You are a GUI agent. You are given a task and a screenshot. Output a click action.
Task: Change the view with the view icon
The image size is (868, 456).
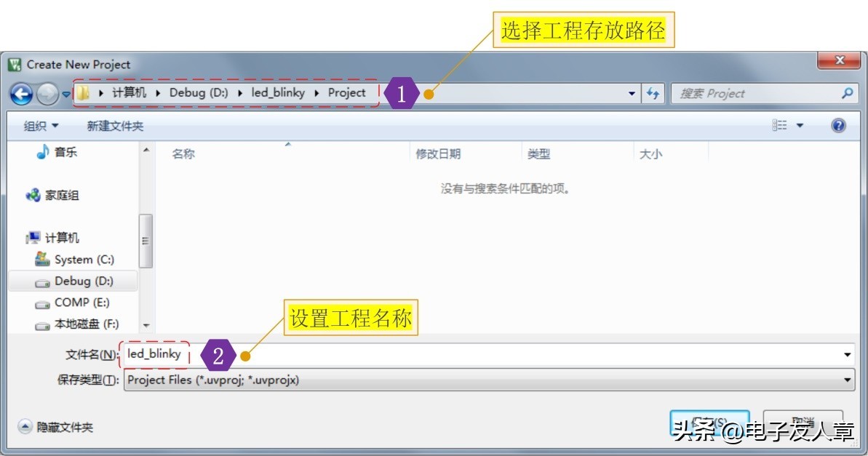coord(779,125)
